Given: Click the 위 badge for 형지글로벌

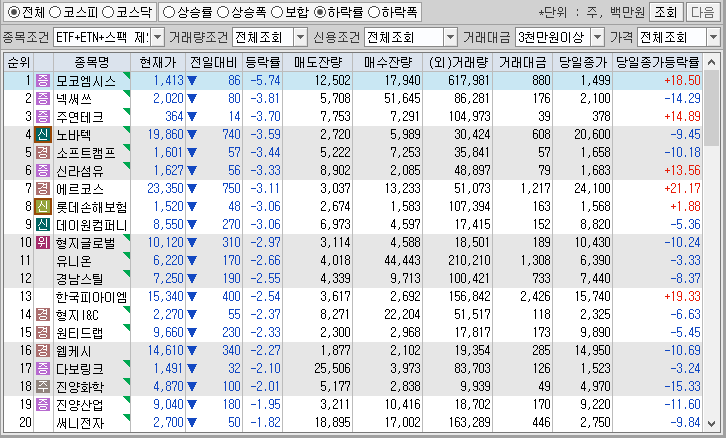Looking at the screenshot, I should coord(43,243).
